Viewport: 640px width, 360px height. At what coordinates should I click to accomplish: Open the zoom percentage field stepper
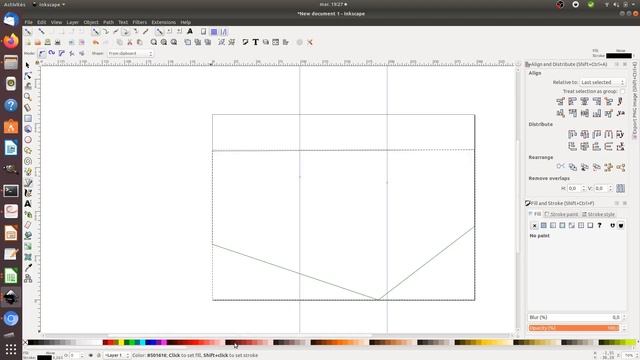tap(636, 356)
